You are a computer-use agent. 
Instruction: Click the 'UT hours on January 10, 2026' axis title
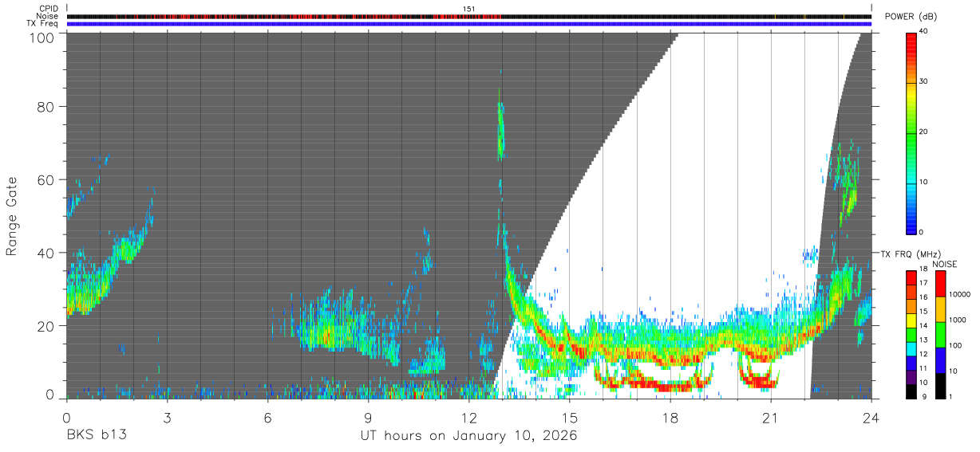point(468,436)
